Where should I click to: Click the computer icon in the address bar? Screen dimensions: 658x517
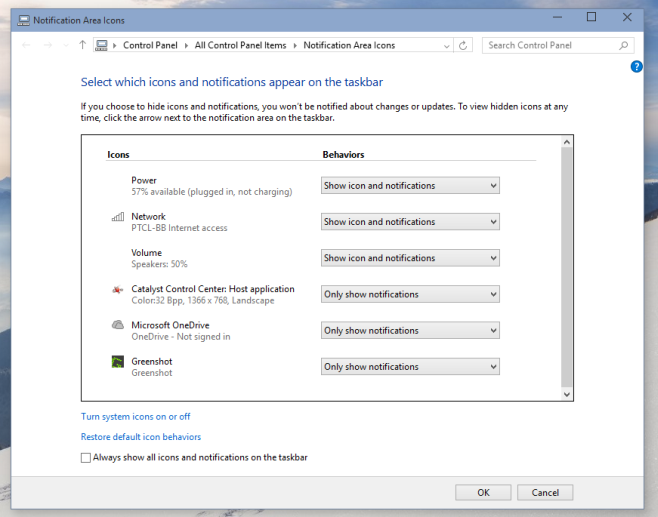pyautogui.click(x=101, y=45)
